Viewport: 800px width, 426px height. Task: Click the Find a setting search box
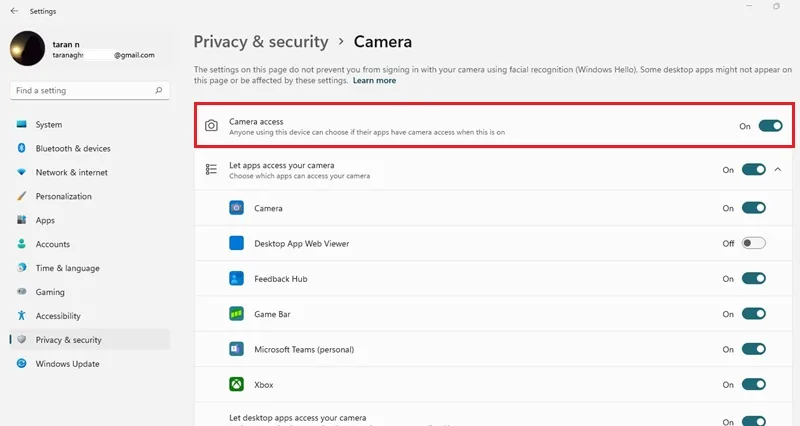[89, 90]
